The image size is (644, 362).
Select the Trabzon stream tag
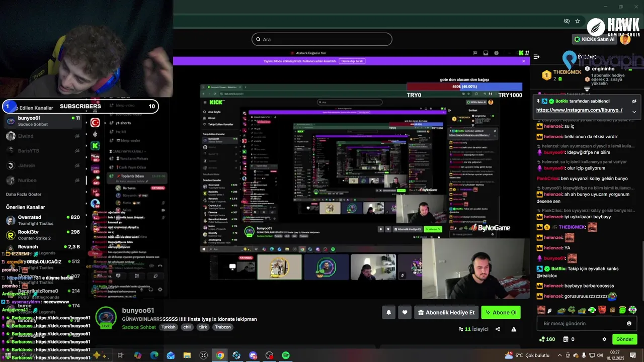tap(223, 327)
